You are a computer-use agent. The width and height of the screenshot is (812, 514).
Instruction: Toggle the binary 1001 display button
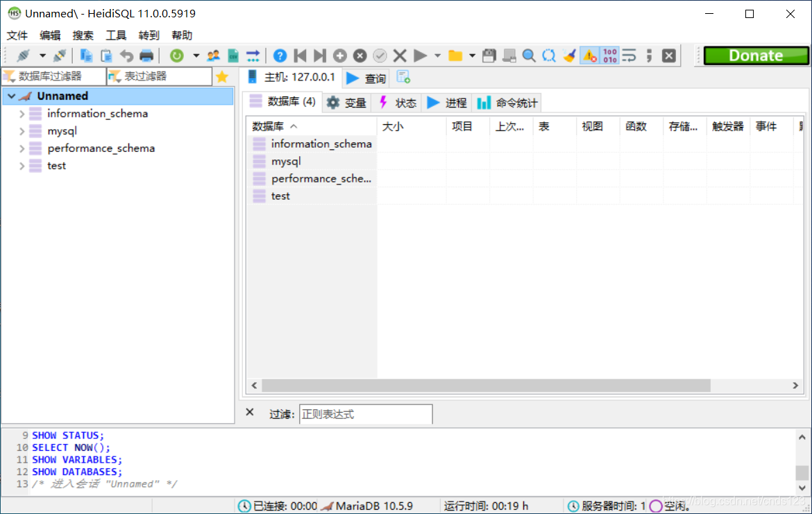coord(609,55)
